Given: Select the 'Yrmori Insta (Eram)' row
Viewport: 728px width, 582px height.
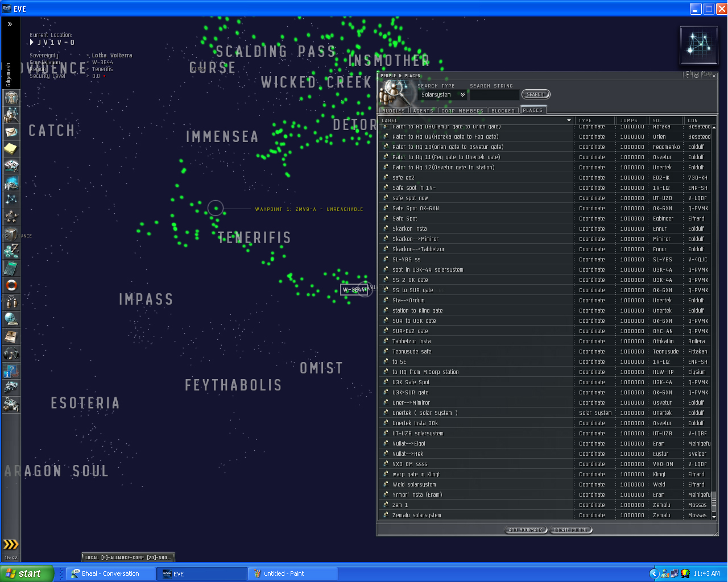Looking at the screenshot, I should tap(545, 494).
